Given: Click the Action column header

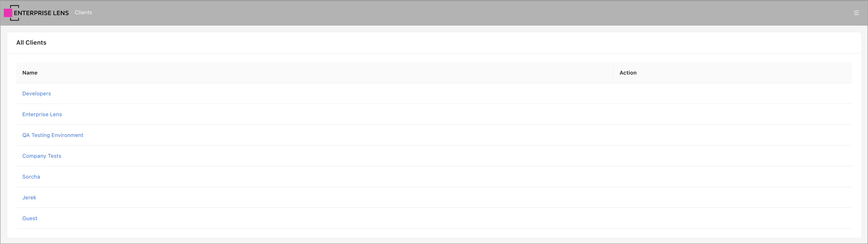Looking at the screenshot, I should coord(628,73).
